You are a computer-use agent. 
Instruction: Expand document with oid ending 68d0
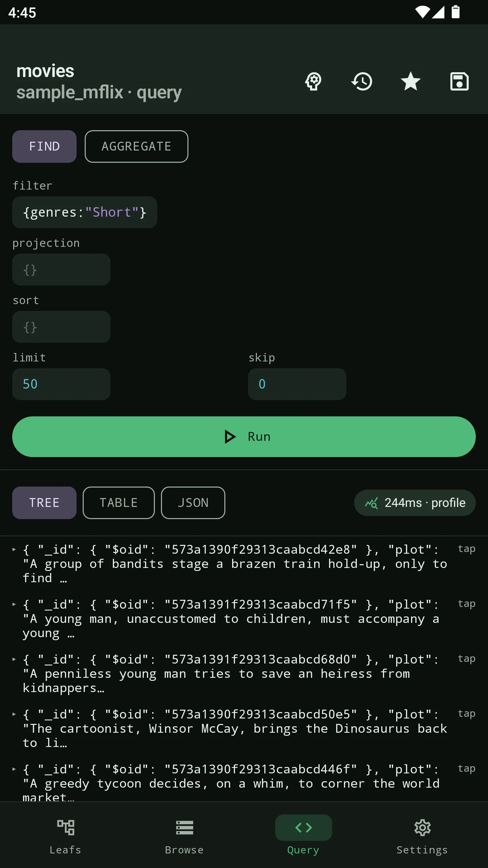tap(14, 659)
